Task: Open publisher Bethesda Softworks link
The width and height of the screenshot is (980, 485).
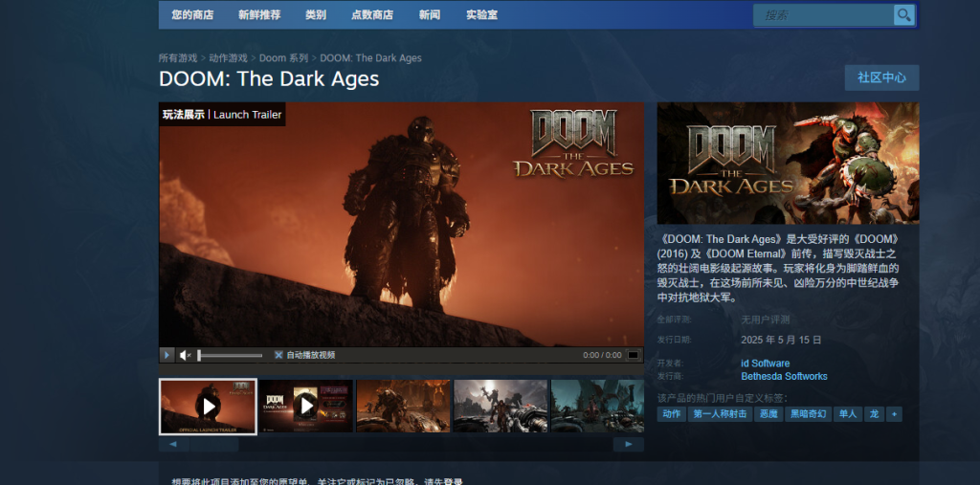Action: tap(784, 376)
